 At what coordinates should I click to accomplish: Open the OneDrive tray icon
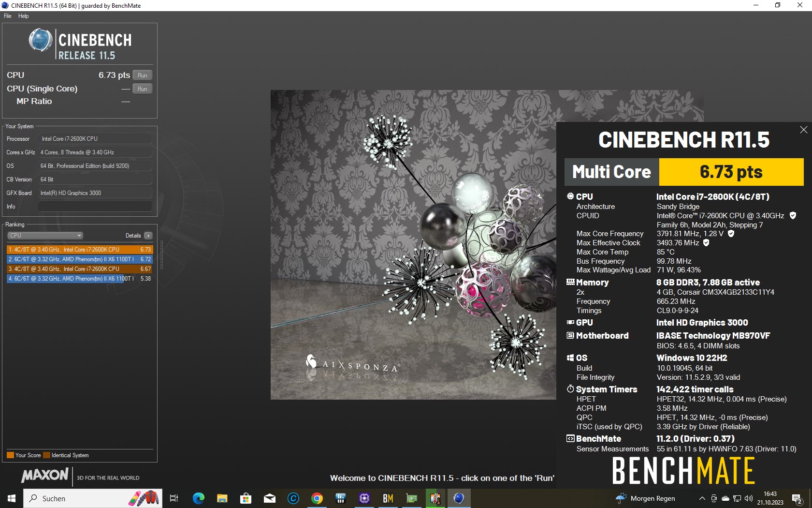725,498
